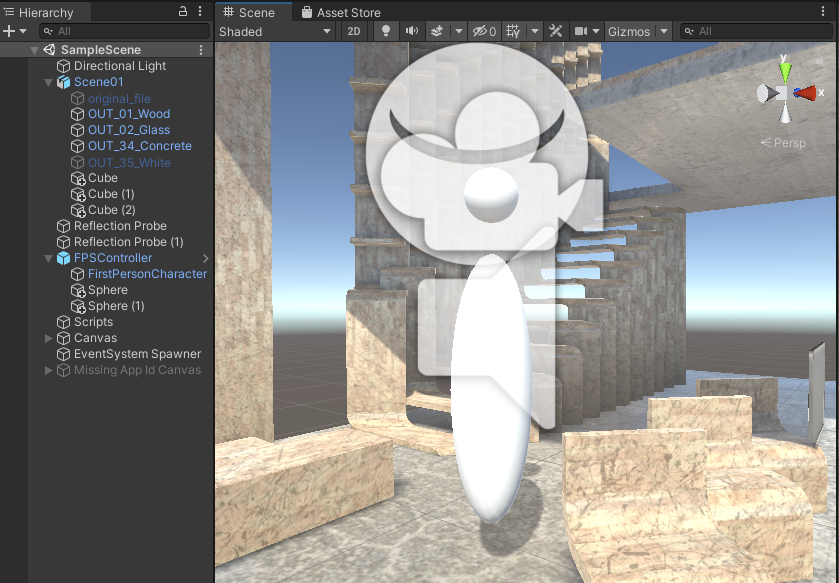
Task: Toggle the Hierarchy panel lock icon
Action: coord(183,11)
